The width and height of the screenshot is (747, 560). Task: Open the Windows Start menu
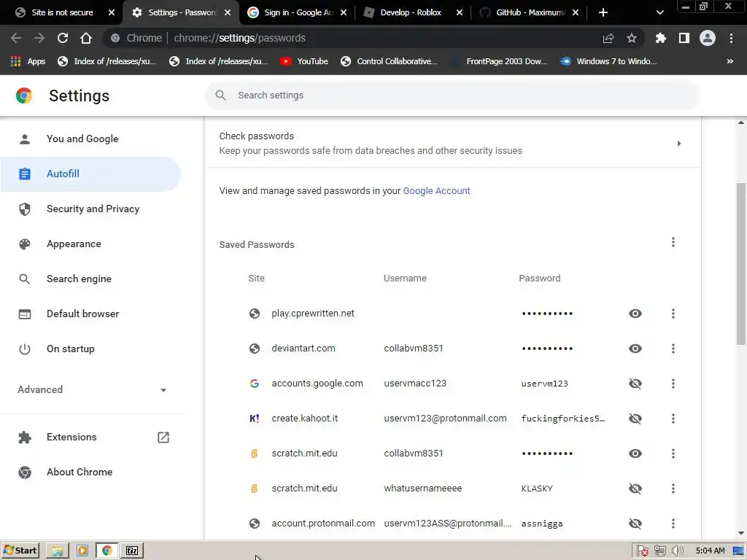click(x=20, y=551)
